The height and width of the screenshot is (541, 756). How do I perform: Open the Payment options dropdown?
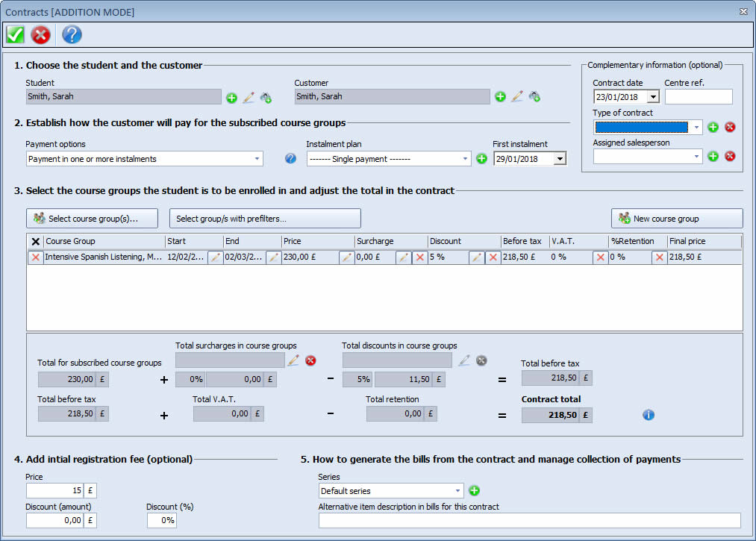257,159
